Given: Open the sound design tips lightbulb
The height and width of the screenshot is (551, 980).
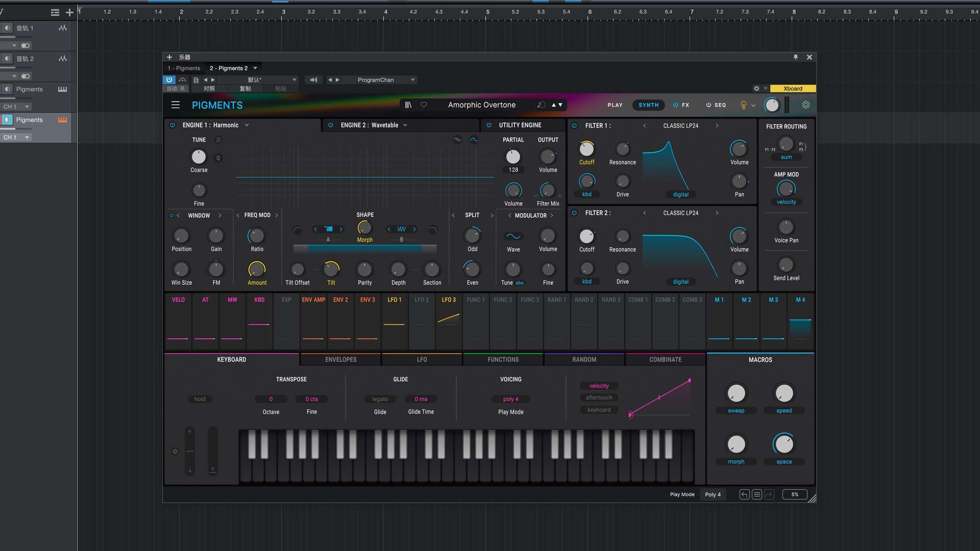Looking at the screenshot, I should coord(744,105).
